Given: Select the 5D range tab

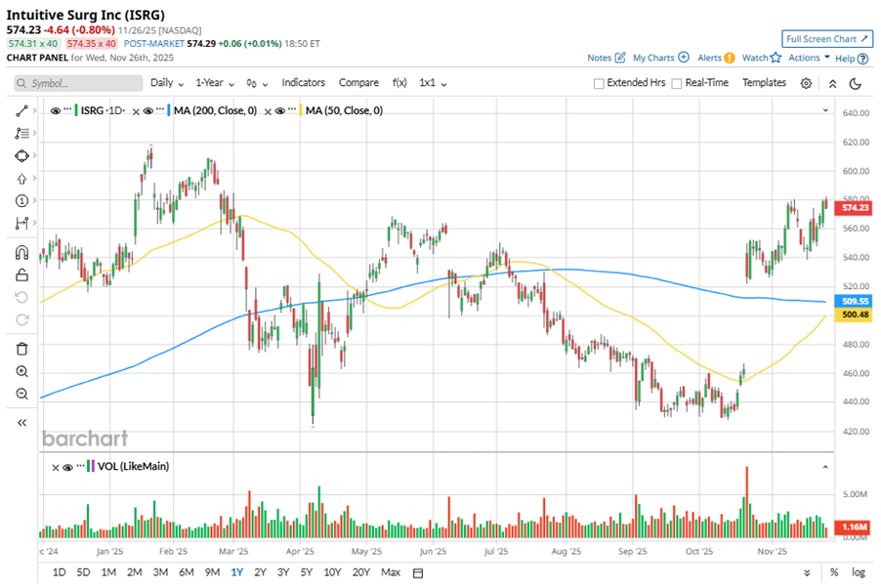Looking at the screenshot, I should tap(83, 572).
